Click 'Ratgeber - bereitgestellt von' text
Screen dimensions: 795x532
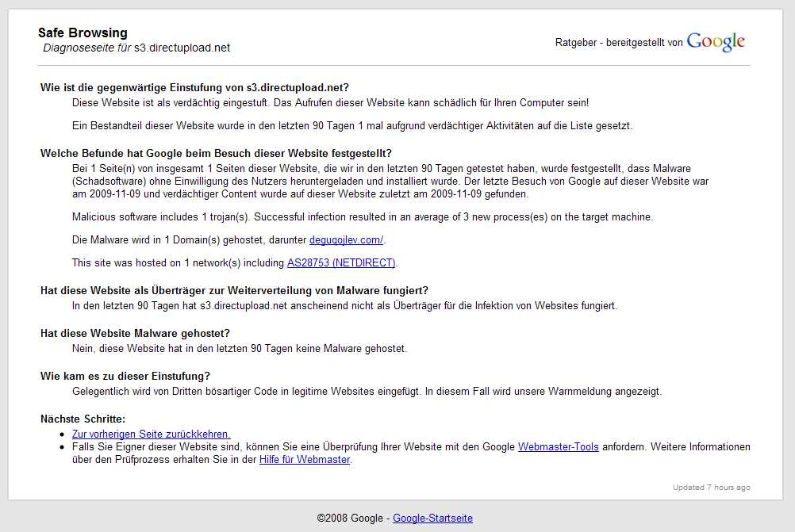tap(619, 43)
